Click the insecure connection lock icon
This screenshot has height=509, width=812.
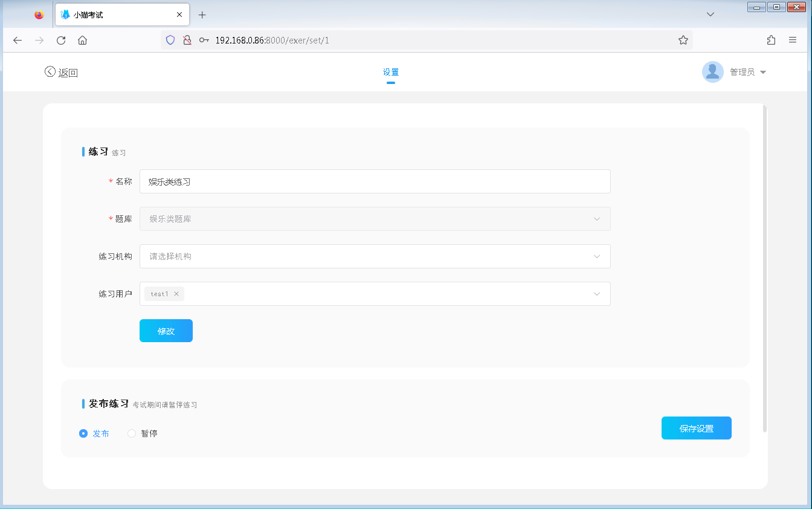(187, 41)
